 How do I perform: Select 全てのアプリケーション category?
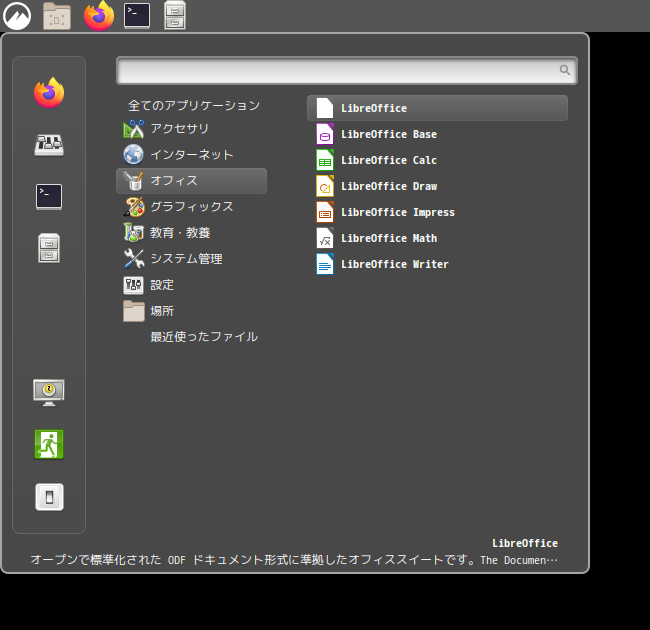(x=194, y=105)
